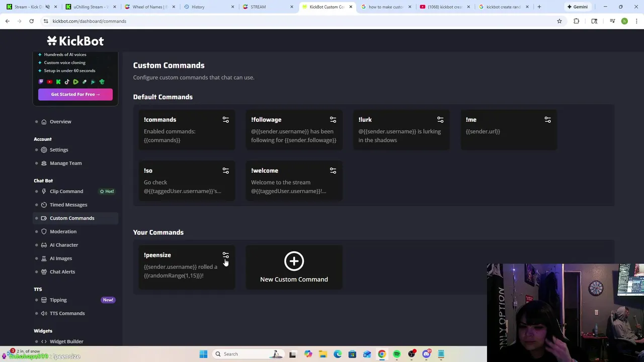Screen dimensions: 644x362
Task: Open Microsoft Store from the taskbar
Action: pos(352,354)
